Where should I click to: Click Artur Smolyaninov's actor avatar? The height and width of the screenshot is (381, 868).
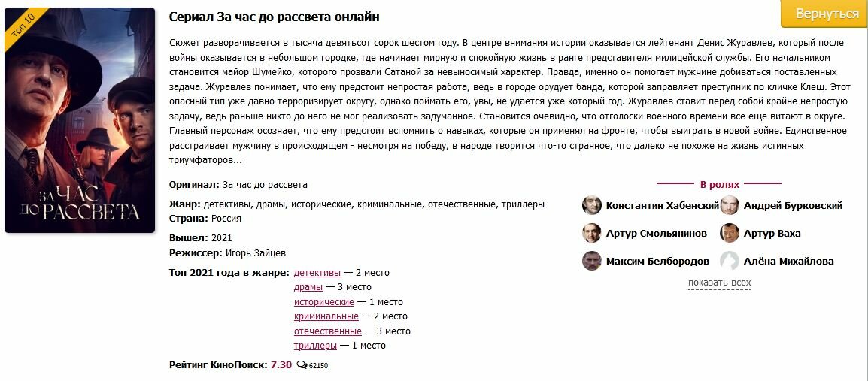[x=592, y=233]
